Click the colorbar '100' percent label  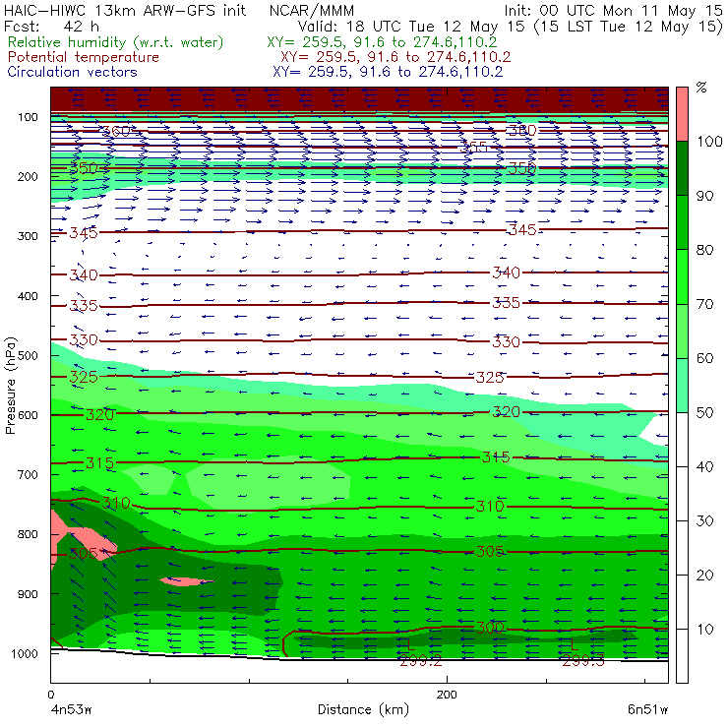tap(709, 142)
